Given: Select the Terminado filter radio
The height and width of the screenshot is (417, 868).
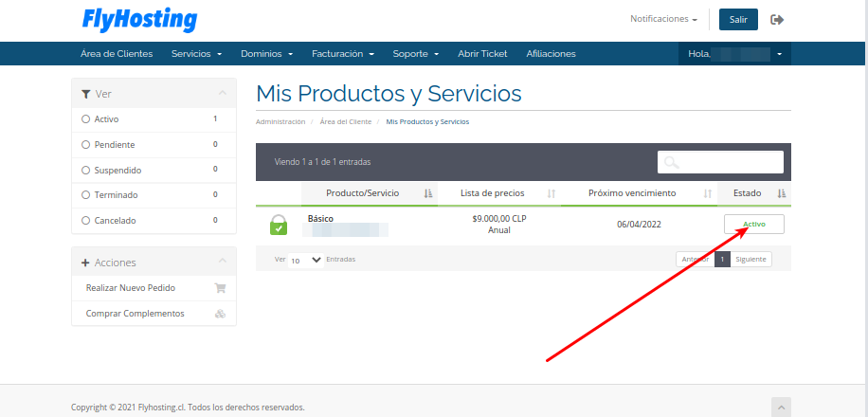Looking at the screenshot, I should 85,195.
